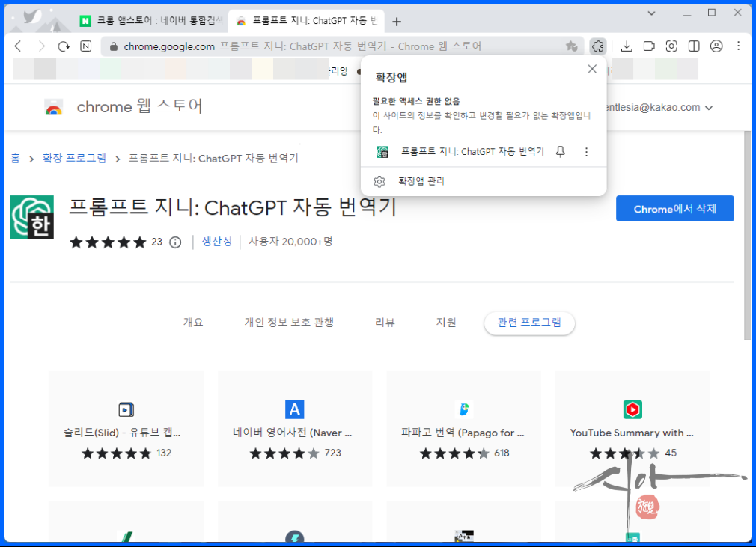Click the address bar URL field
This screenshot has width=756, height=547.
tap(338, 46)
